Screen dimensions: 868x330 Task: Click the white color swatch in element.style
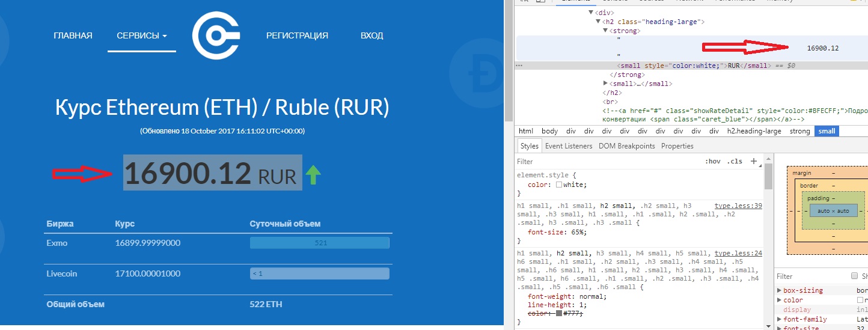tap(559, 185)
